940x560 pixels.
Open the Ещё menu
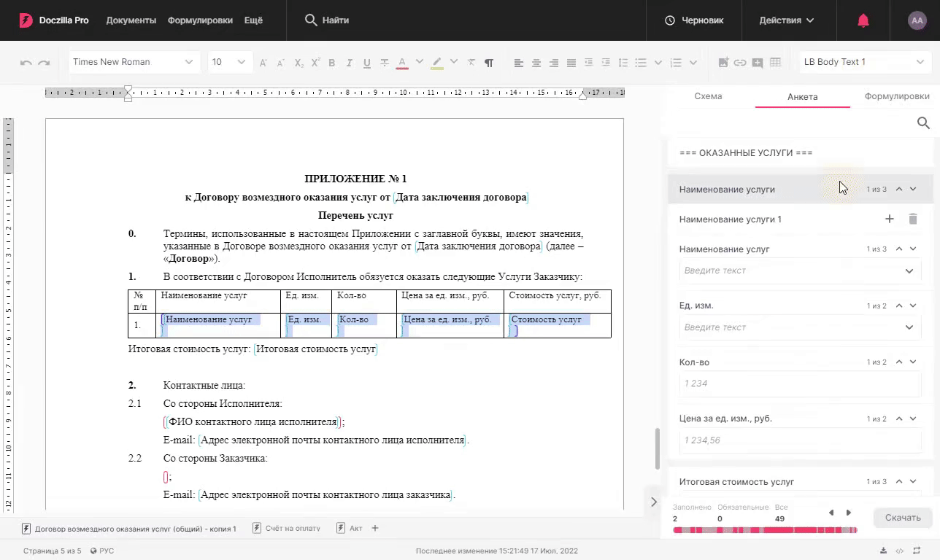point(253,20)
